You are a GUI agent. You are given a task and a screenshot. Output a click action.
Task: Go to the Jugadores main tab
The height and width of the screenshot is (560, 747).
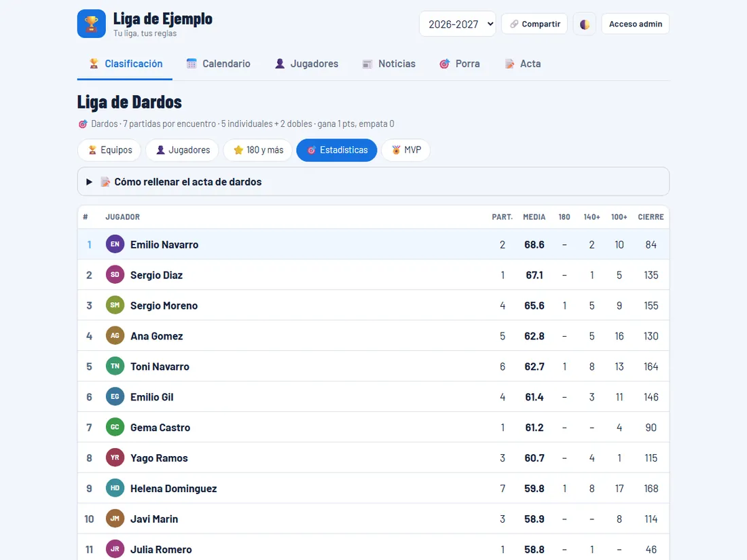coord(306,64)
